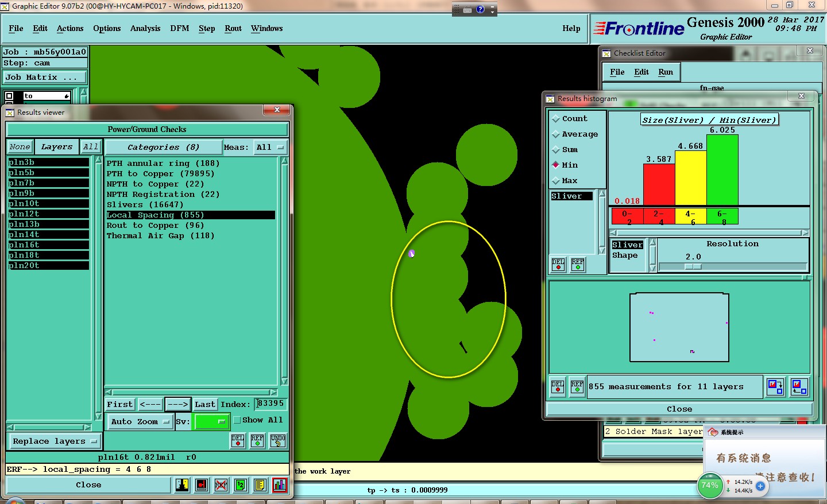
Task: Click the Frontline logo
Action: pyautogui.click(x=639, y=28)
